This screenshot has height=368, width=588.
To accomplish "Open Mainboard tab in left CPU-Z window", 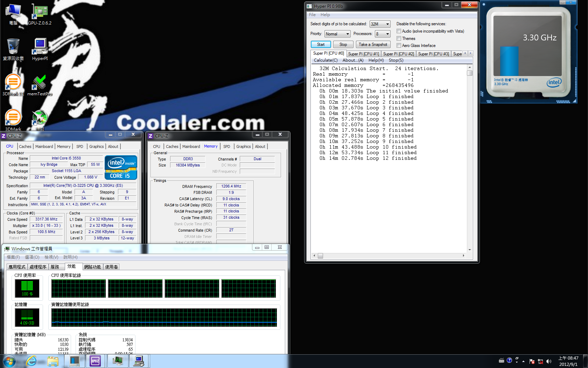I will 44,146.
